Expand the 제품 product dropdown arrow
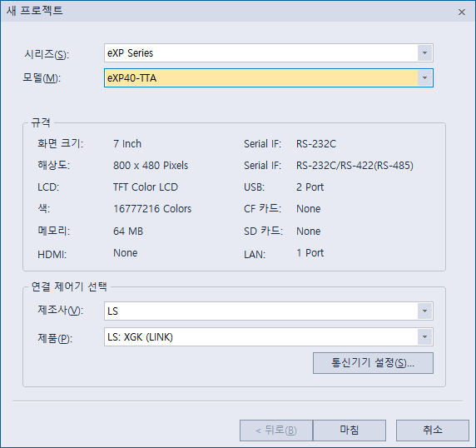The width and height of the screenshot is (476, 448). click(424, 336)
